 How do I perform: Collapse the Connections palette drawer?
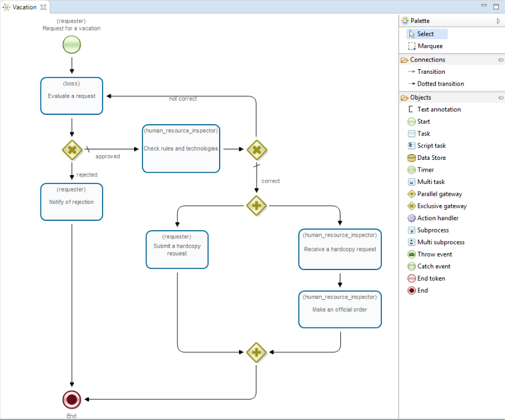501,60
